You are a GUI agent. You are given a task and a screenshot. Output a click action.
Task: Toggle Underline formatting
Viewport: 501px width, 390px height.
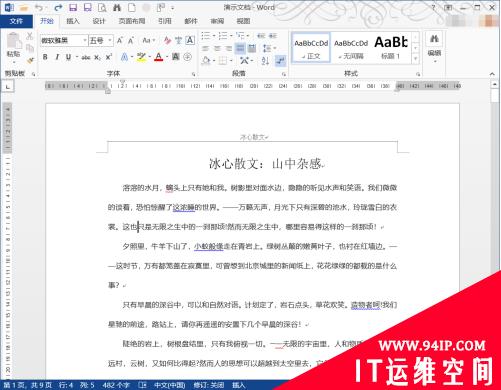[x=68, y=57]
